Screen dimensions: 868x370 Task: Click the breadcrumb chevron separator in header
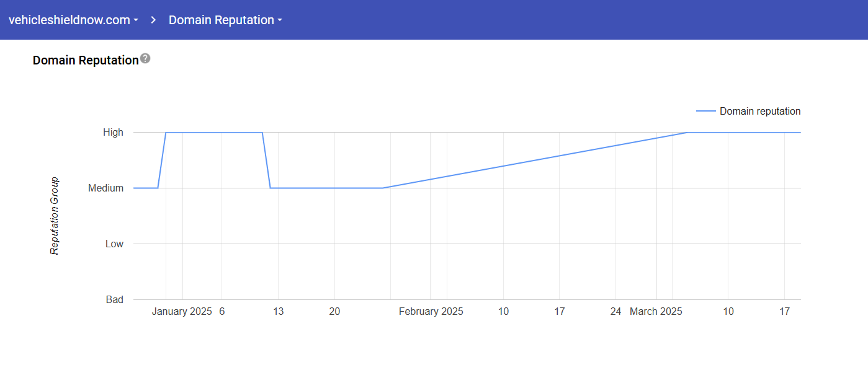click(x=153, y=20)
